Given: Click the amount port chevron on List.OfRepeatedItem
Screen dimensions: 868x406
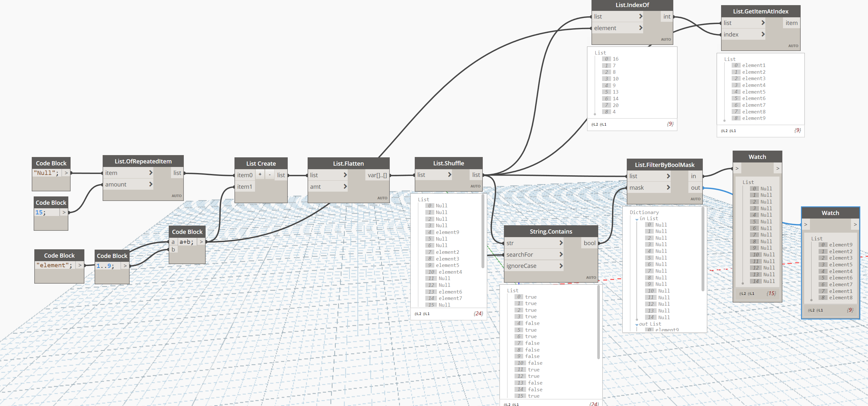Looking at the screenshot, I should (x=151, y=185).
